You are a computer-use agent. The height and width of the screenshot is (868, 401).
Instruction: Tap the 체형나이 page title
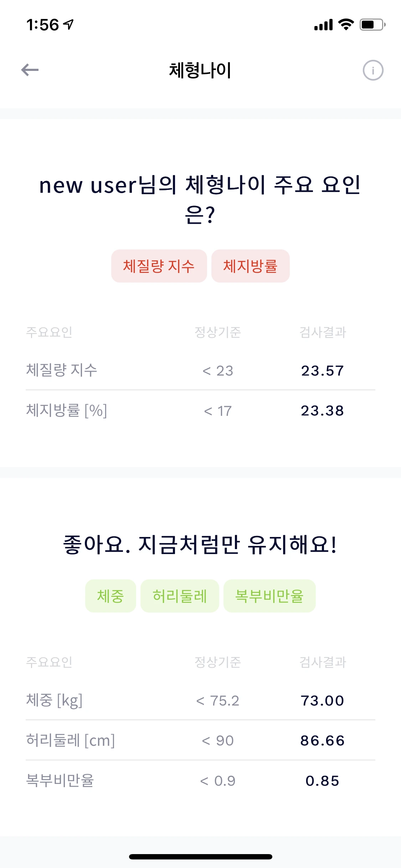pyautogui.click(x=200, y=70)
